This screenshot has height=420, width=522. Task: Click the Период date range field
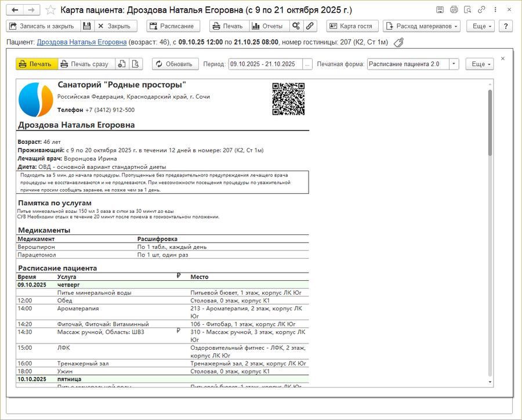click(264, 64)
